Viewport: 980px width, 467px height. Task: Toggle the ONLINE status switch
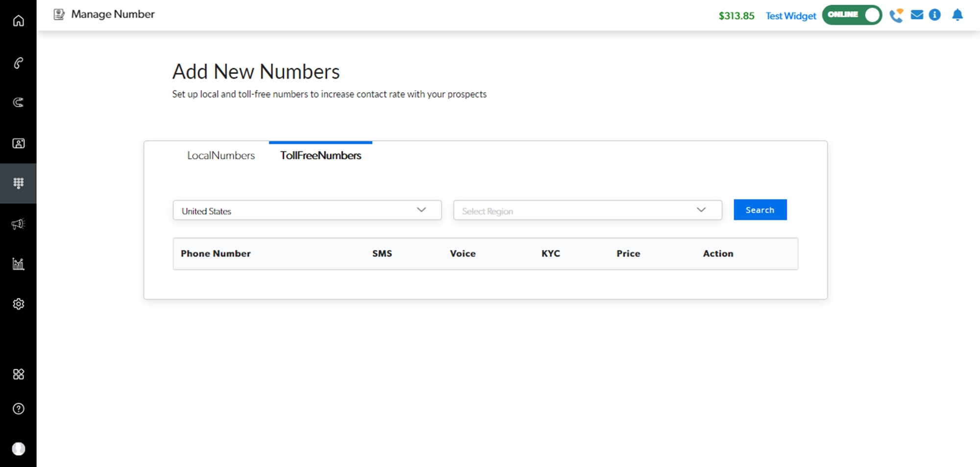coord(852,15)
